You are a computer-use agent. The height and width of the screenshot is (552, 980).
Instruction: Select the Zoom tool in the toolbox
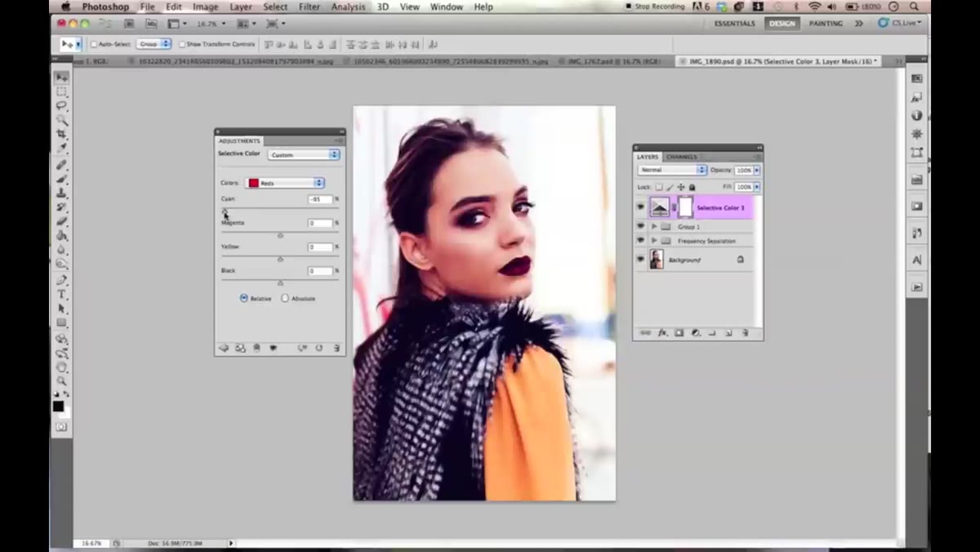(61, 381)
